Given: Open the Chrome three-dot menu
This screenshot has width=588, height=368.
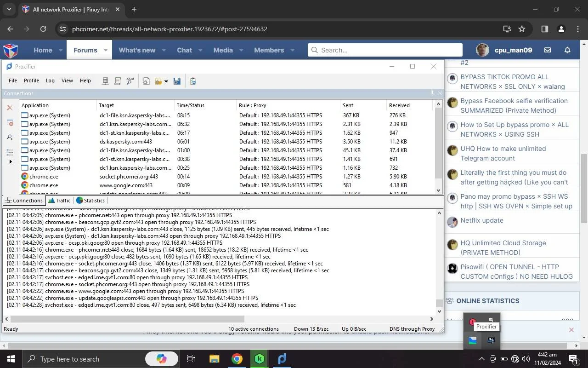Looking at the screenshot, I should [x=578, y=29].
